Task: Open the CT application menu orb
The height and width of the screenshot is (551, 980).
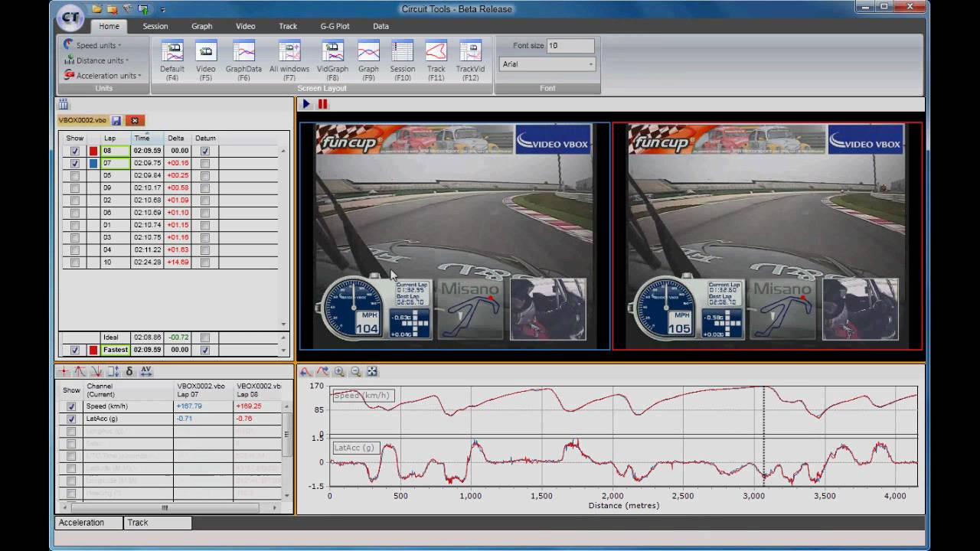Action: (71, 17)
